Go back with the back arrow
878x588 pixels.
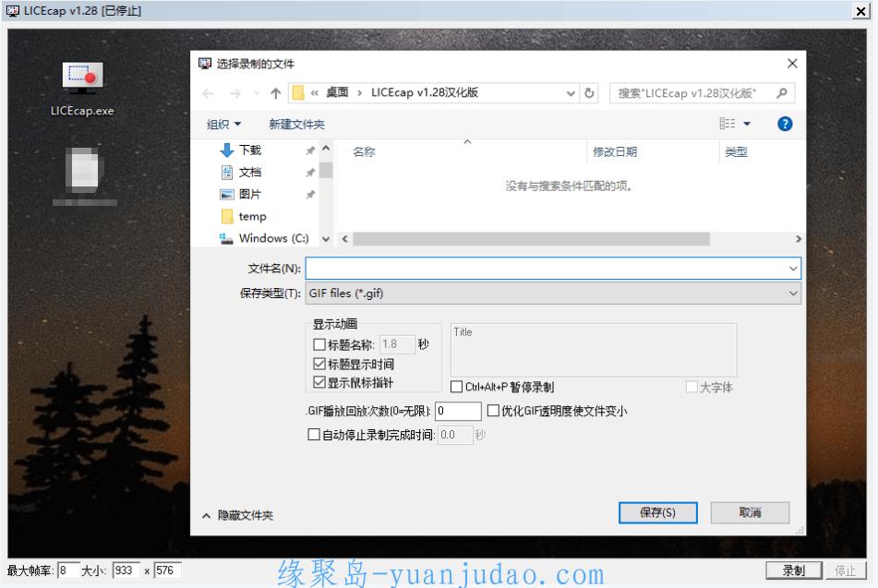pos(208,93)
